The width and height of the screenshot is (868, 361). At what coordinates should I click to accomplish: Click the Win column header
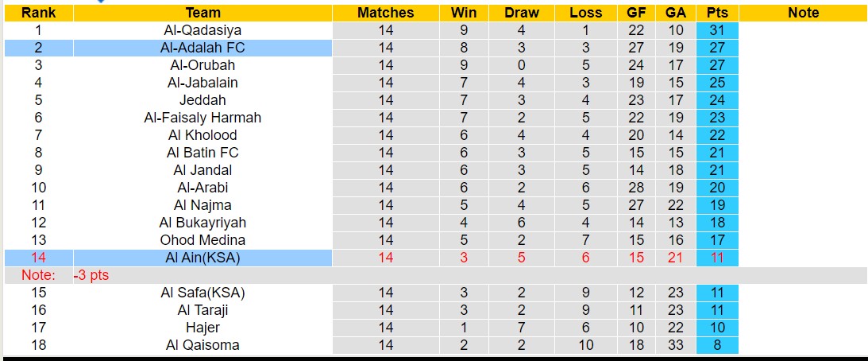click(x=463, y=13)
